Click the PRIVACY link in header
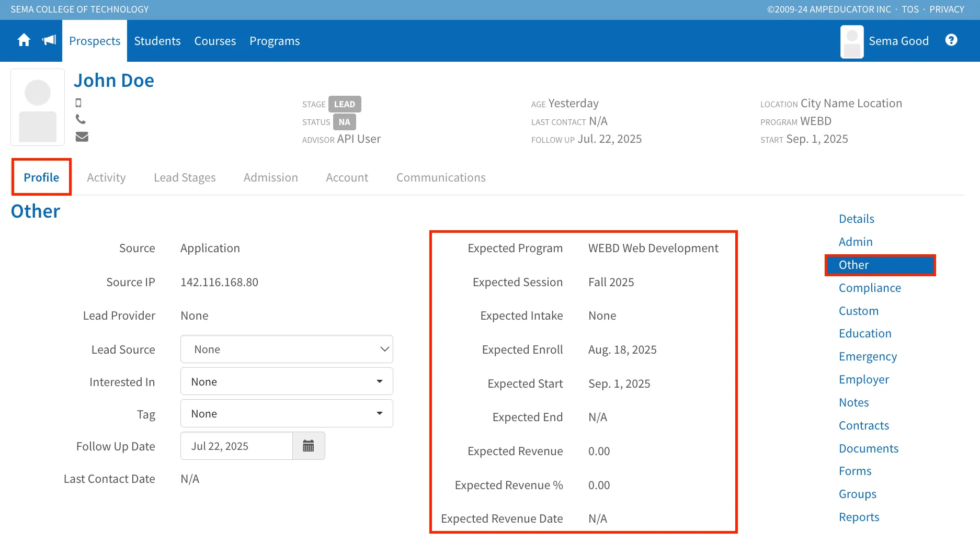Viewport: 980px width, 542px height. (947, 9)
